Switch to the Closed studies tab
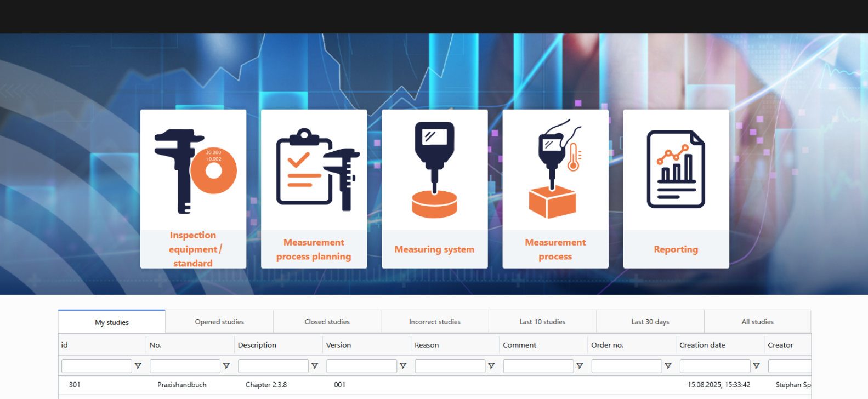Viewport: 868px width, 399px height. tap(327, 322)
